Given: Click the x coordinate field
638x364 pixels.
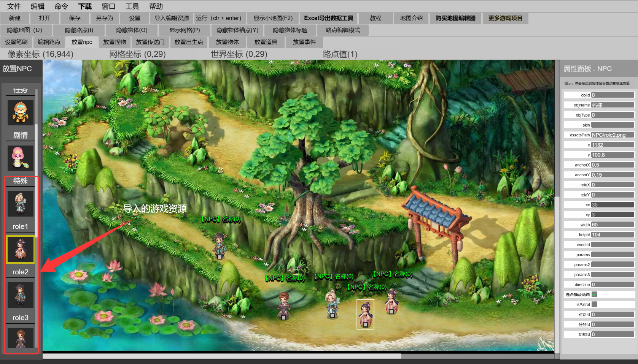Looking at the screenshot, I should coord(613,145).
